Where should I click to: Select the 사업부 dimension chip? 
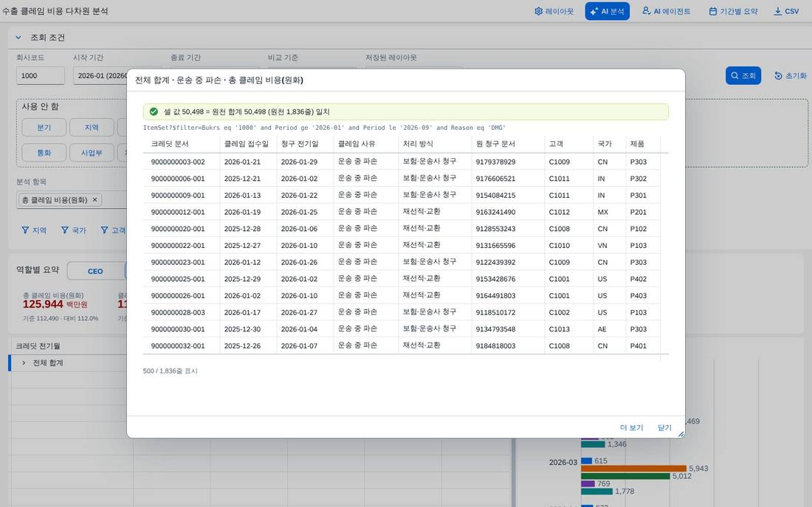click(92, 153)
